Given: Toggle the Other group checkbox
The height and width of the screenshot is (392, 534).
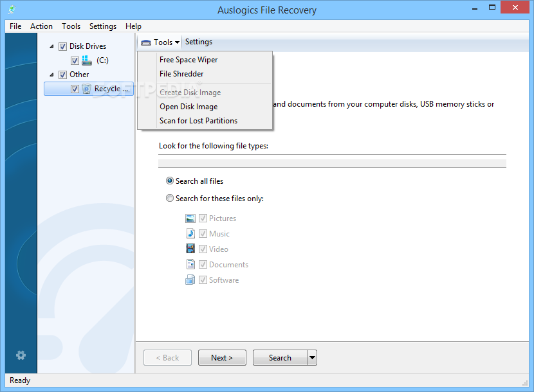Looking at the screenshot, I should point(62,75).
